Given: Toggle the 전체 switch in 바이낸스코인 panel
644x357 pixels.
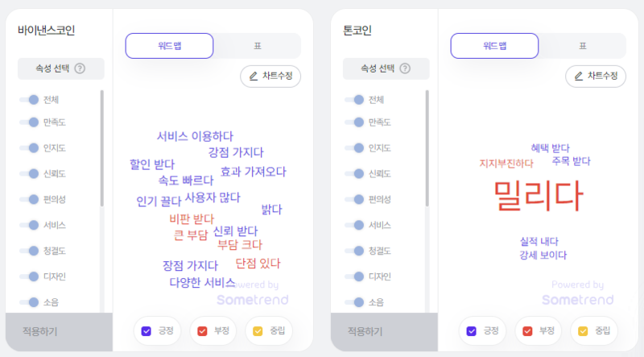Looking at the screenshot, I should click(29, 100).
